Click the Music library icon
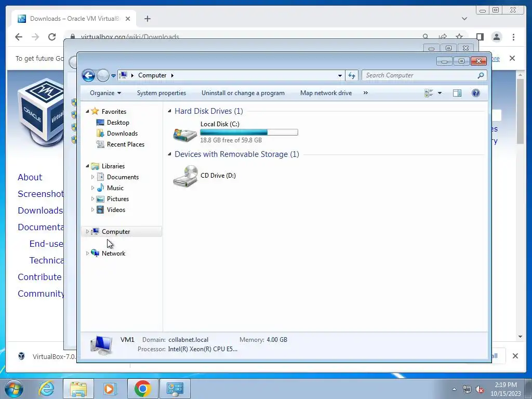The image size is (532, 399). tap(100, 188)
